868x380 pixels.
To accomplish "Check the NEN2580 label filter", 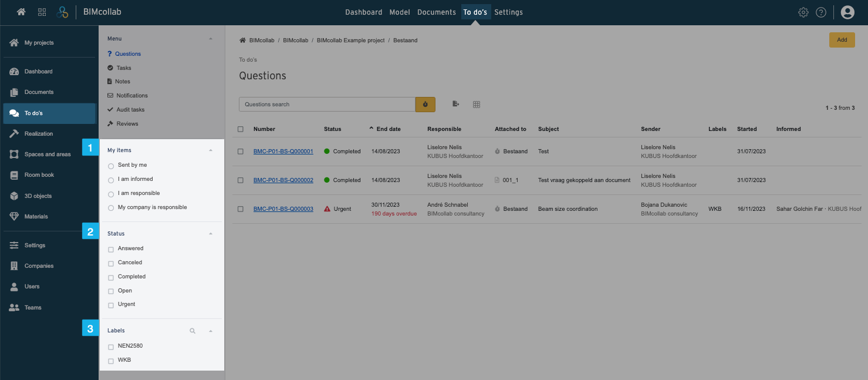I will [111, 347].
